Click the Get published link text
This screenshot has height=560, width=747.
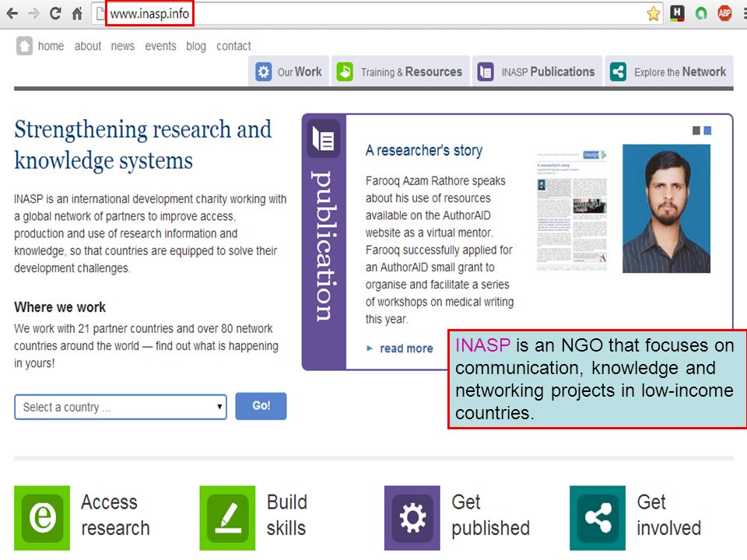(491, 515)
